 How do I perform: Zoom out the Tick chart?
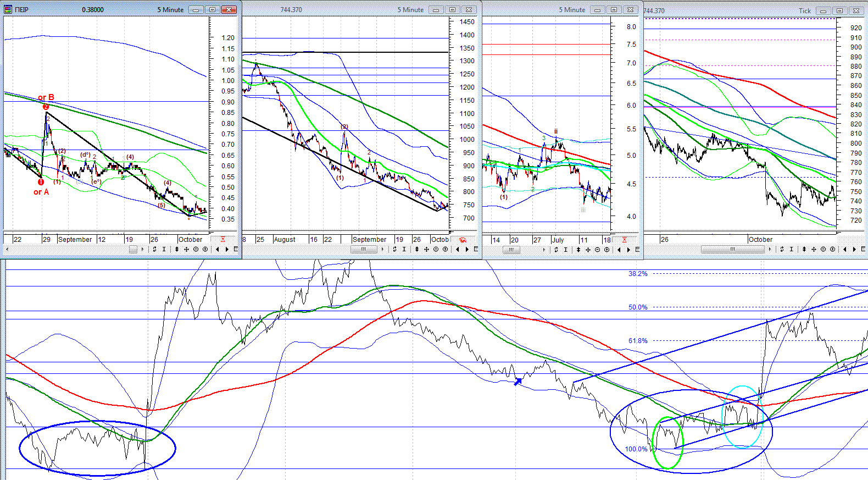tap(823, 249)
